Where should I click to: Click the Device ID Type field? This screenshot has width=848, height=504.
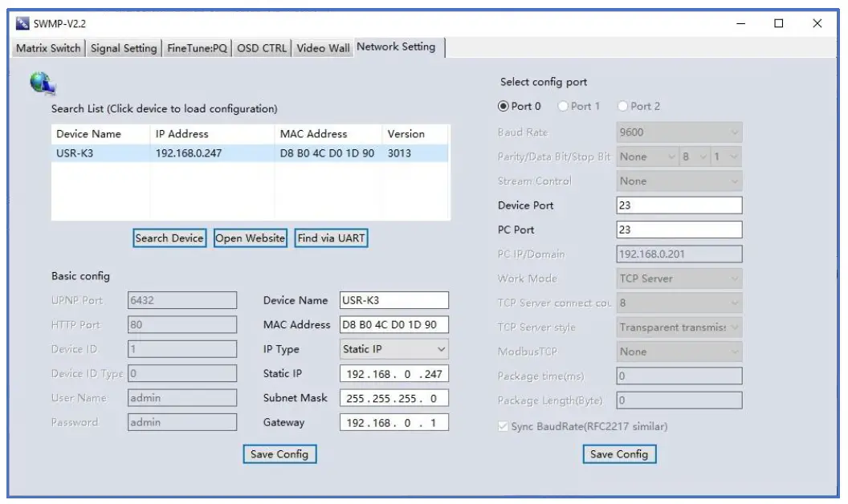182,373
